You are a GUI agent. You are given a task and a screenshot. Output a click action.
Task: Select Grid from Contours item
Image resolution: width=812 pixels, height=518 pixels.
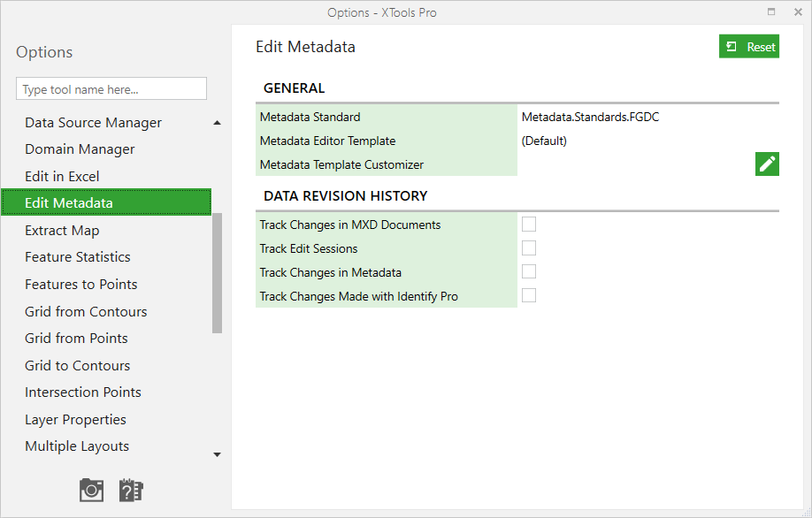pyautogui.click(x=86, y=312)
